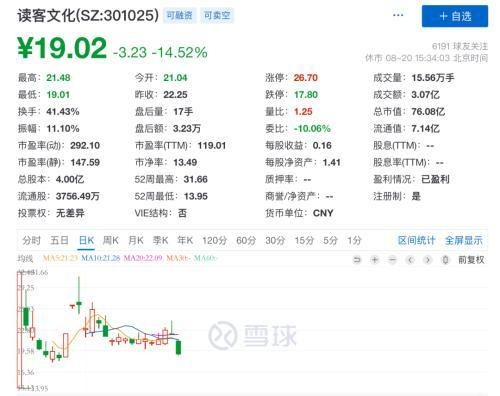The width and height of the screenshot is (500, 396).
Task: Click the 成交量 value 15.56万手
Action: click(433, 78)
